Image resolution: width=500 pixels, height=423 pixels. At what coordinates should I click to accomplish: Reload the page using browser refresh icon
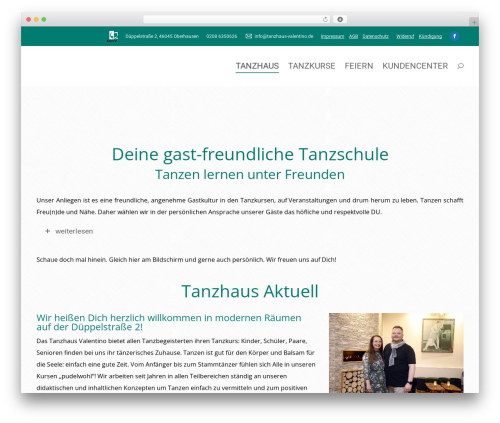[x=325, y=20]
